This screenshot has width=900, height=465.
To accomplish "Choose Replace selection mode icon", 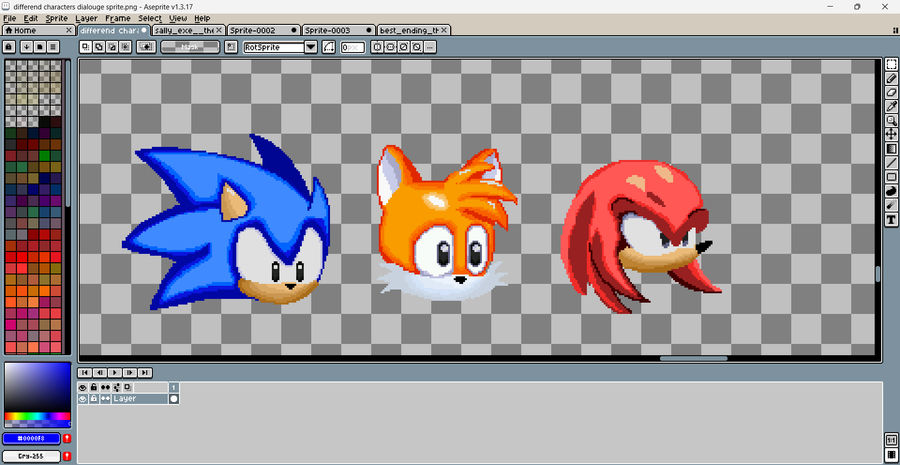I will tap(85, 47).
